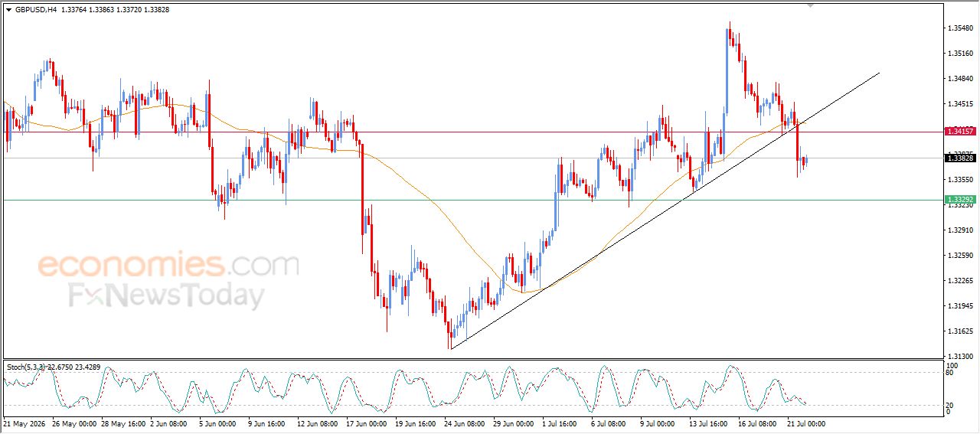The width and height of the screenshot is (980, 434).
Task: Click the GBPUSD,H4 symbol title text
Action: coord(36,10)
